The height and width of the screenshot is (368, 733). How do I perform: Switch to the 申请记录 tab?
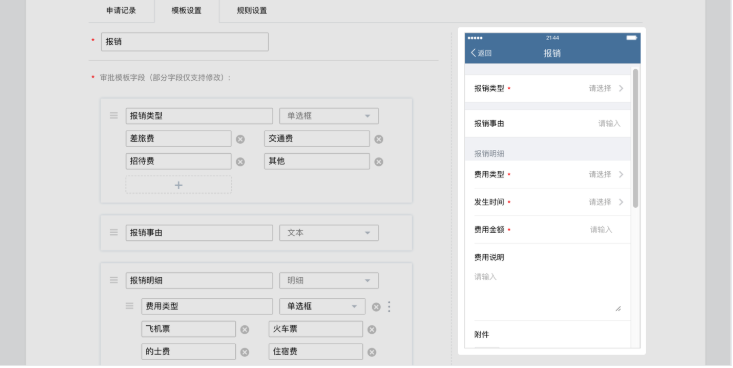pos(121,10)
